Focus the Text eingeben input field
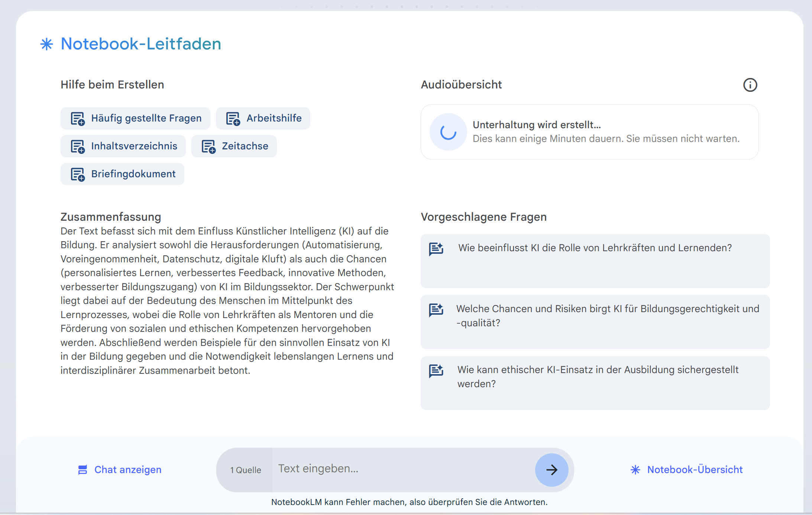The height and width of the screenshot is (515, 812). [403, 469]
